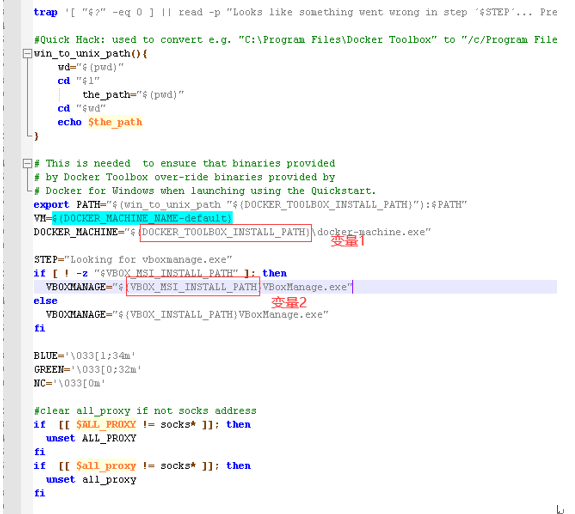Click the BLUE='\033[1;34m' line
575x514 pixels.
pyautogui.click(x=85, y=356)
